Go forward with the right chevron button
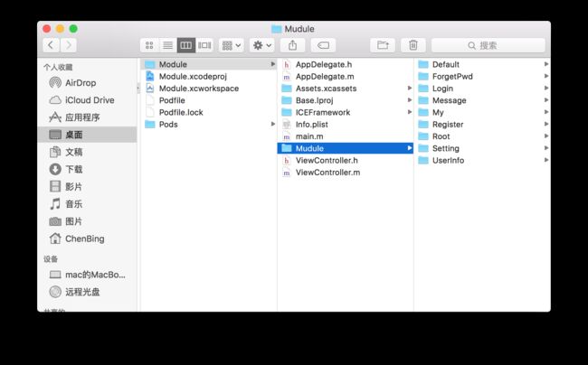Screen dimensions: 588x365 pos(68,45)
